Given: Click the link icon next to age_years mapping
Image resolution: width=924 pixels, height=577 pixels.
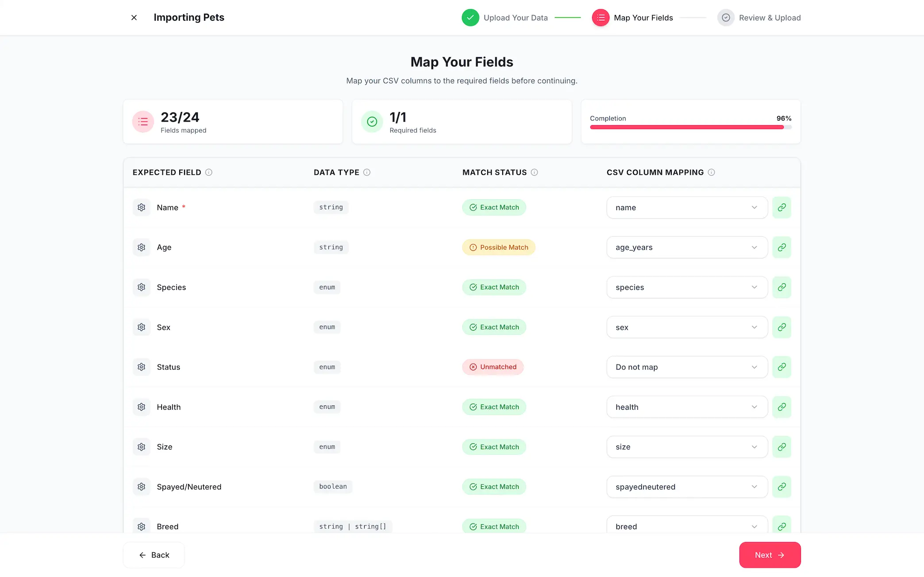Looking at the screenshot, I should point(782,247).
